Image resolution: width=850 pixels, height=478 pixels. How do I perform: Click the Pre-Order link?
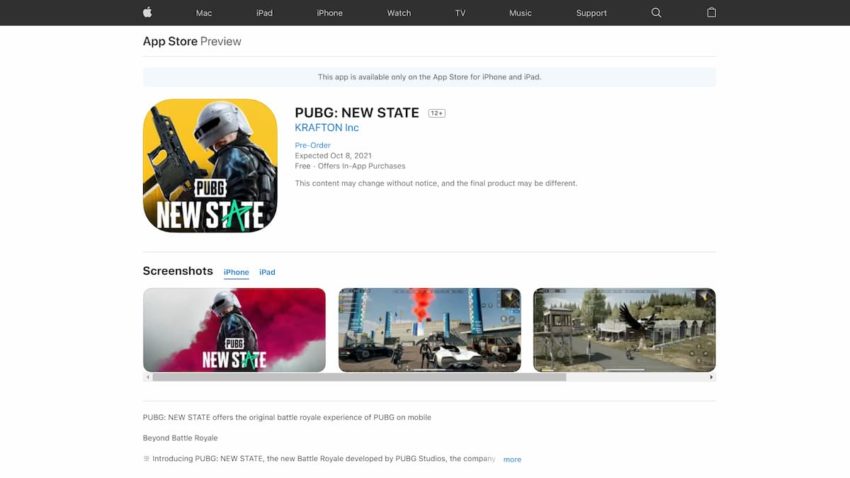pos(313,145)
